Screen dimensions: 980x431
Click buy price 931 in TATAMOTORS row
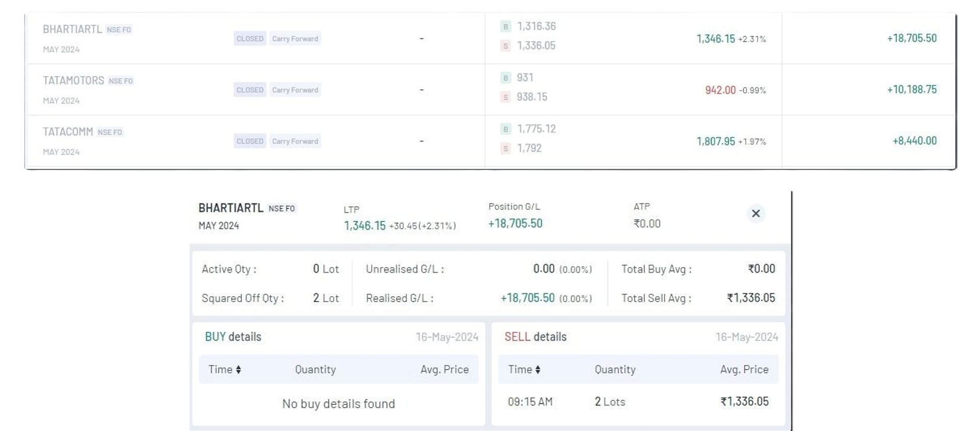pyautogui.click(x=525, y=78)
